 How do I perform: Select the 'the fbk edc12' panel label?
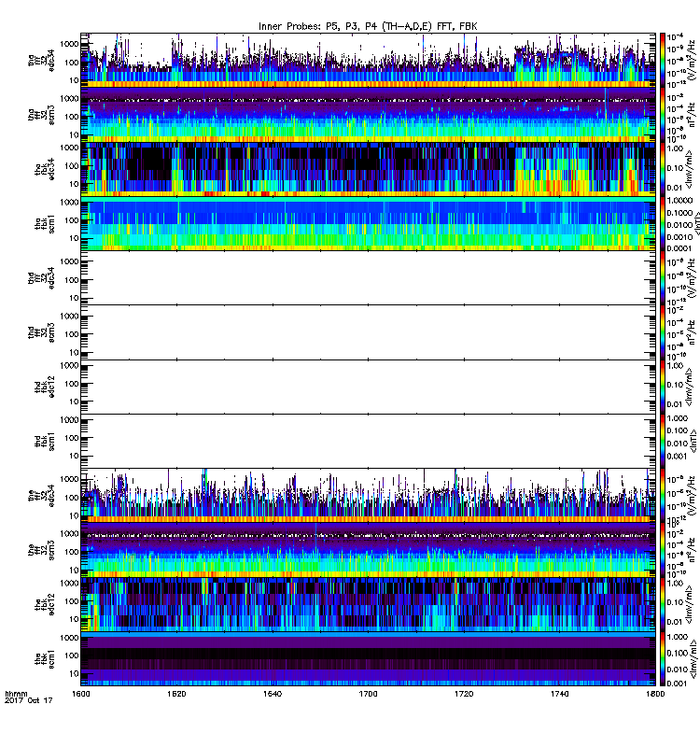point(45,604)
